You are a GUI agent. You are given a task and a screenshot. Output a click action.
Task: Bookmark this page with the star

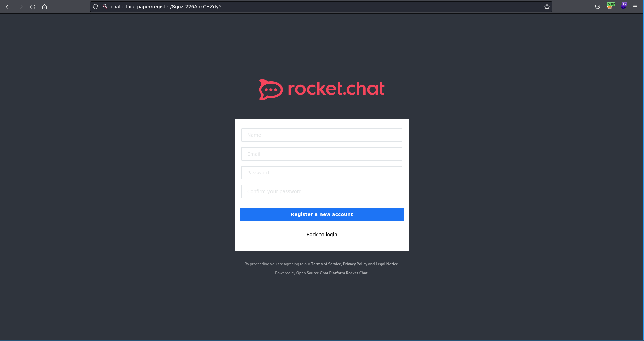[x=547, y=7]
